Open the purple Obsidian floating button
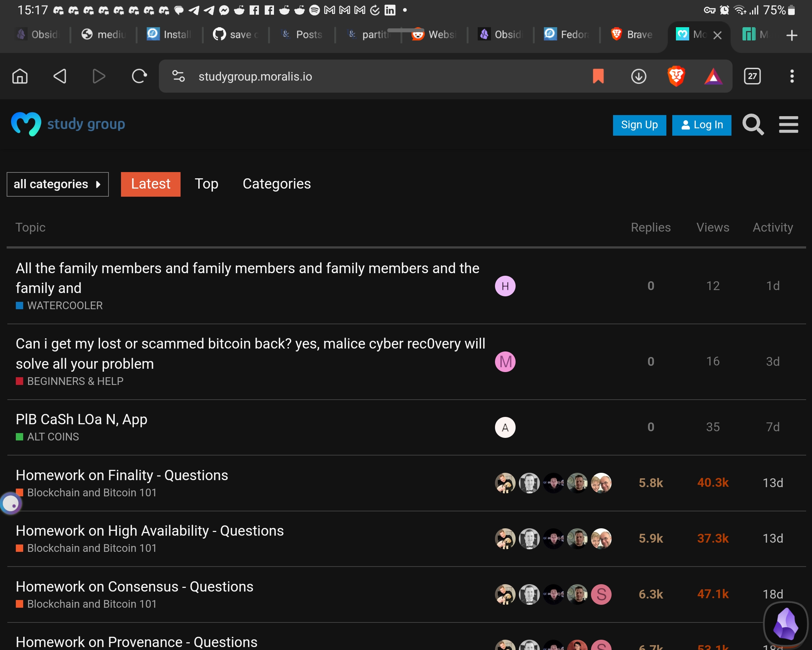This screenshot has width=812, height=650. point(786,624)
